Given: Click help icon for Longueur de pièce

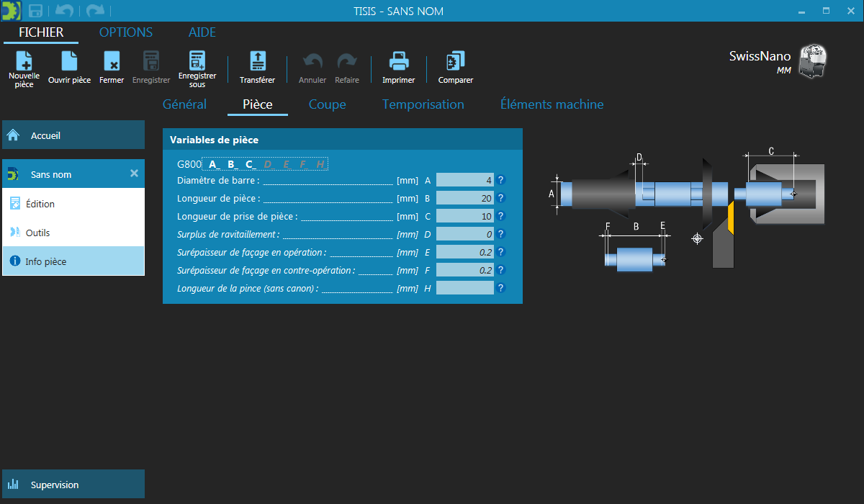Looking at the screenshot, I should click(x=501, y=198).
